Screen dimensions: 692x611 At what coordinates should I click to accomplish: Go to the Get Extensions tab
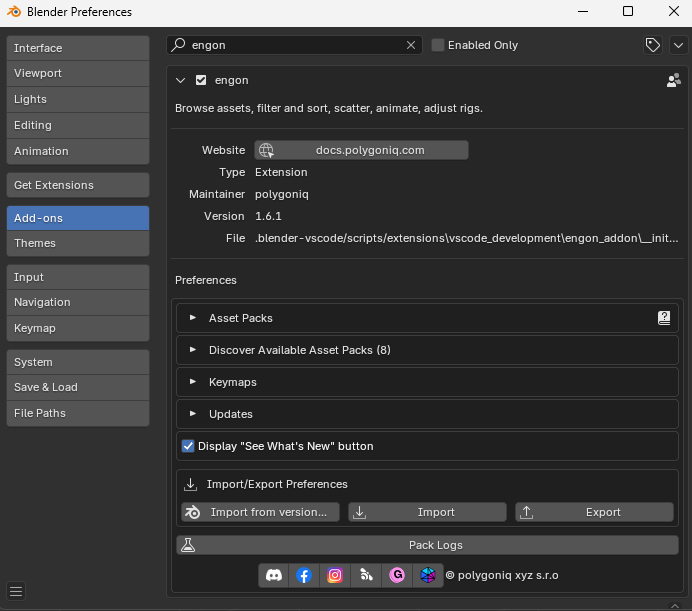(x=78, y=185)
